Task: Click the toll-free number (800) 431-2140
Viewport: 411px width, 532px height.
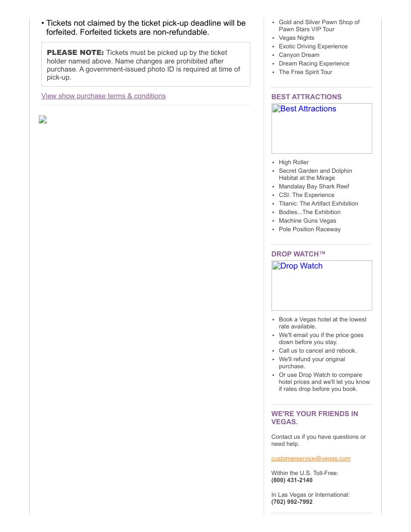Action: tap(292, 480)
